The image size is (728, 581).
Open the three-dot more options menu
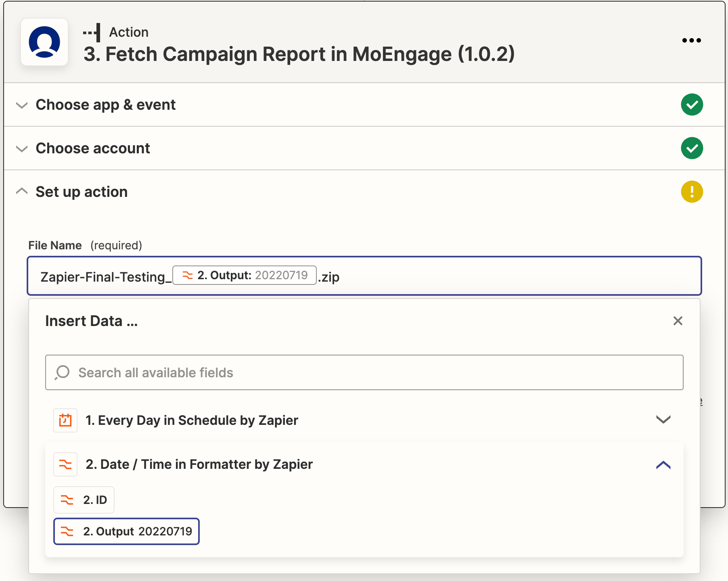pyautogui.click(x=691, y=40)
